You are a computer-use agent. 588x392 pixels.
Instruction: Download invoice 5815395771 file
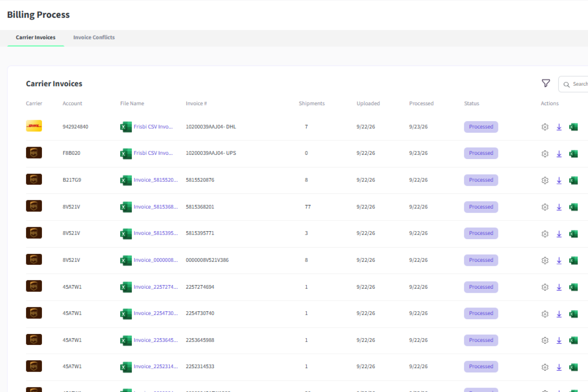tap(559, 234)
